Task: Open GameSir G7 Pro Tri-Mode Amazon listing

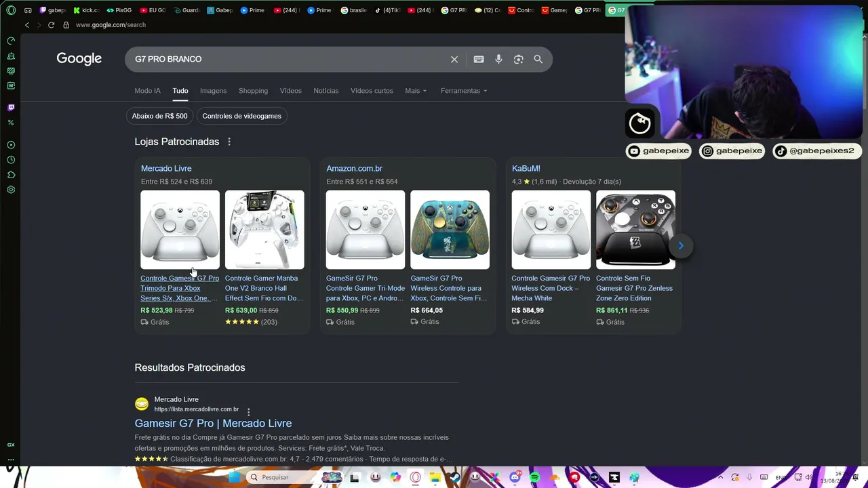Action: (366, 288)
